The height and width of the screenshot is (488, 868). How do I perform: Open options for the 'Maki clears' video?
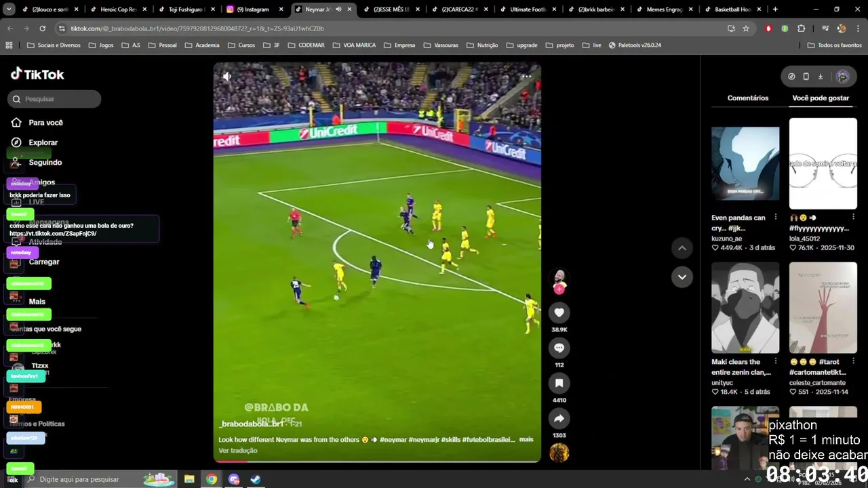tap(776, 362)
